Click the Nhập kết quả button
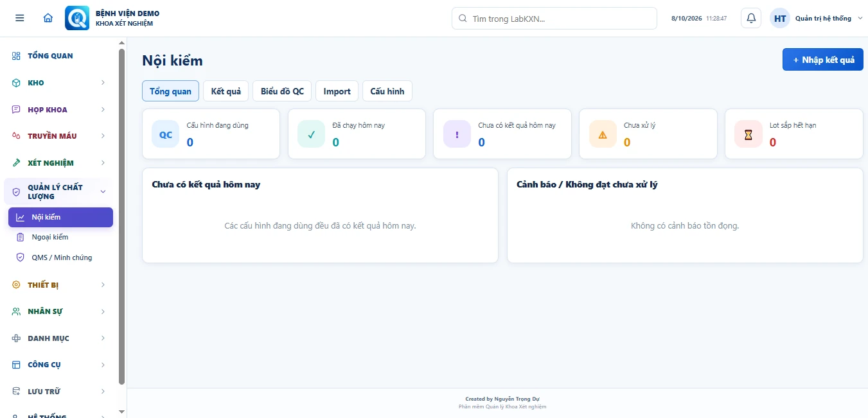This screenshot has width=868, height=418. click(x=823, y=60)
